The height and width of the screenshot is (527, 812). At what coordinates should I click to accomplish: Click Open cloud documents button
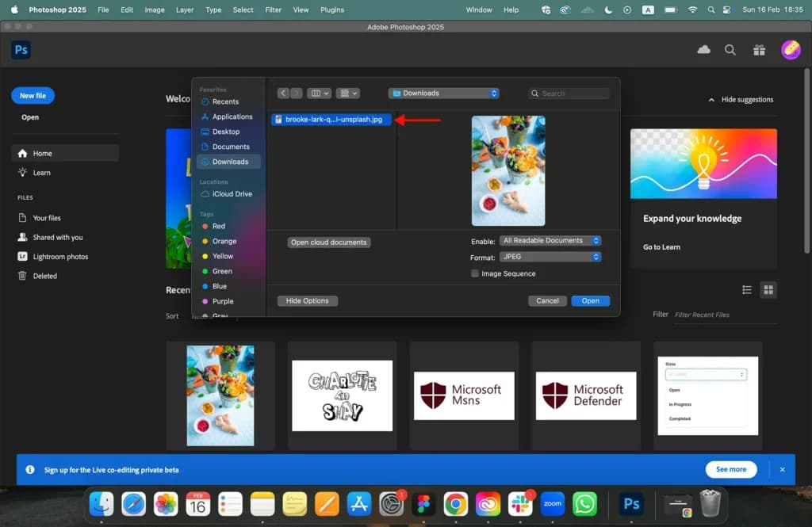click(x=329, y=242)
